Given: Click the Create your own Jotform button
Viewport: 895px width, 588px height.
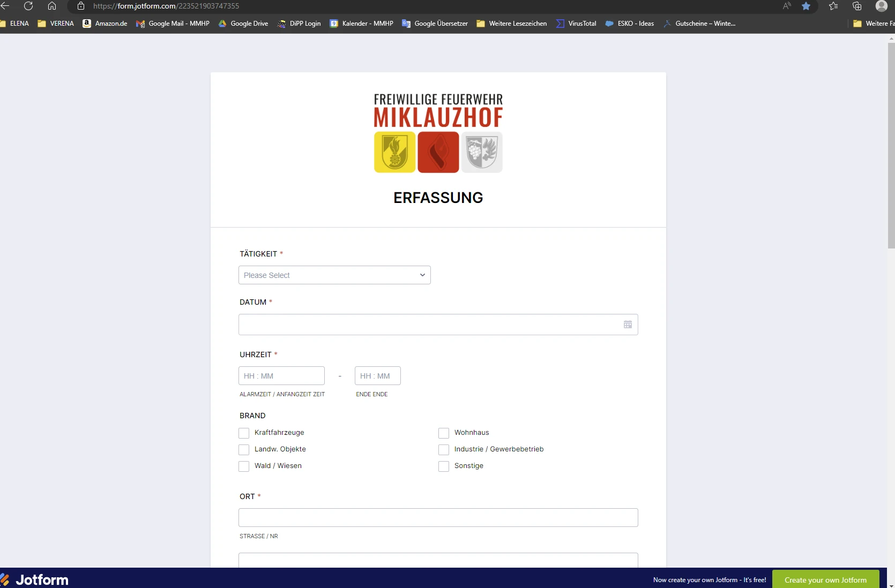Looking at the screenshot, I should (825, 580).
